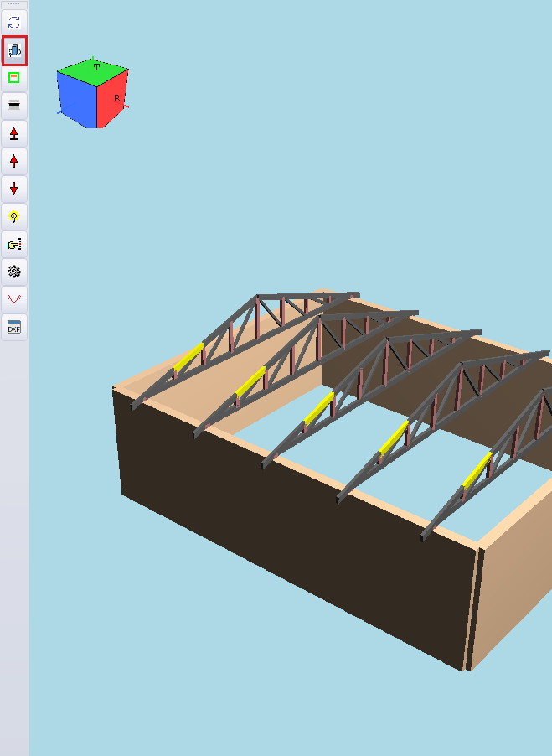Open settings via the gear icon
This screenshot has width=552, height=756.
[x=14, y=272]
